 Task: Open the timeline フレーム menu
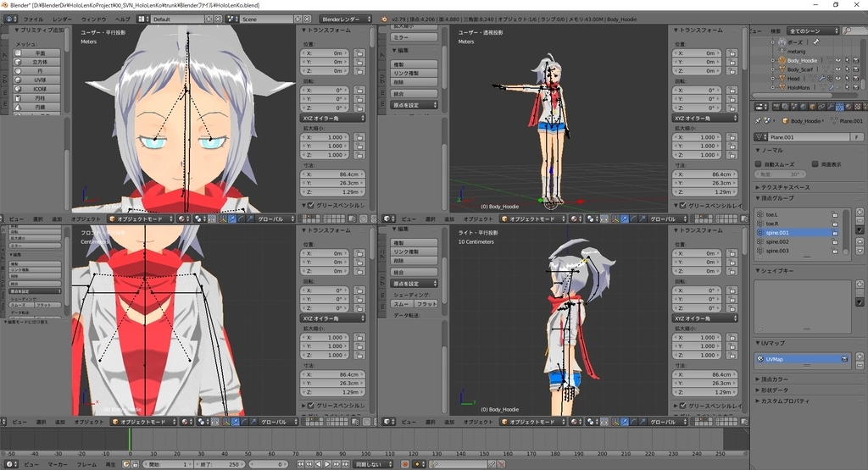point(86,464)
